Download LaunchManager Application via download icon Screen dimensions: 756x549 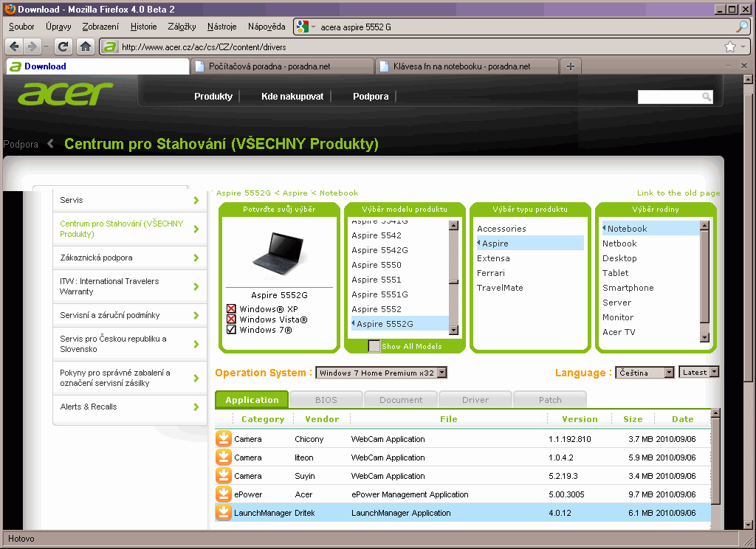click(x=223, y=512)
